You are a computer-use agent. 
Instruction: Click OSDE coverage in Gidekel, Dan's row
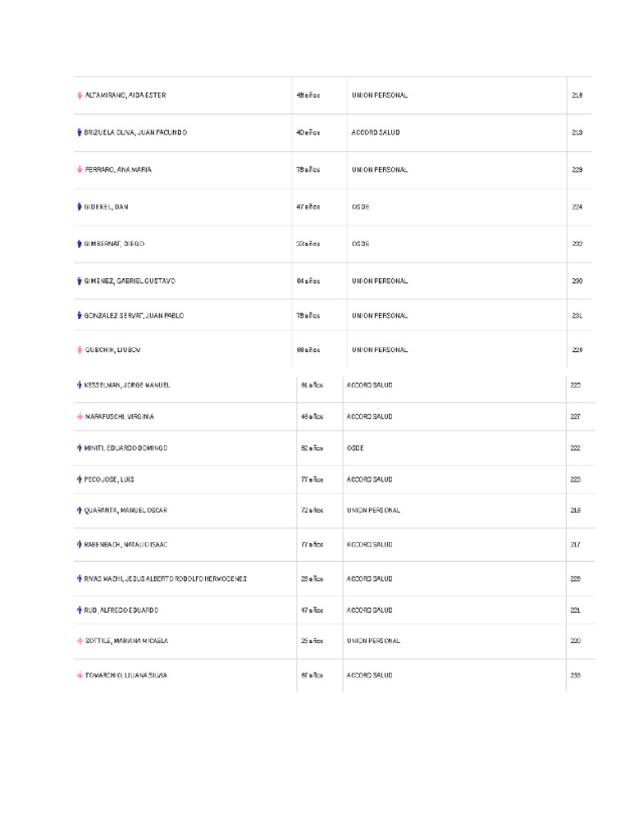pyautogui.click(x=360, y=207)
